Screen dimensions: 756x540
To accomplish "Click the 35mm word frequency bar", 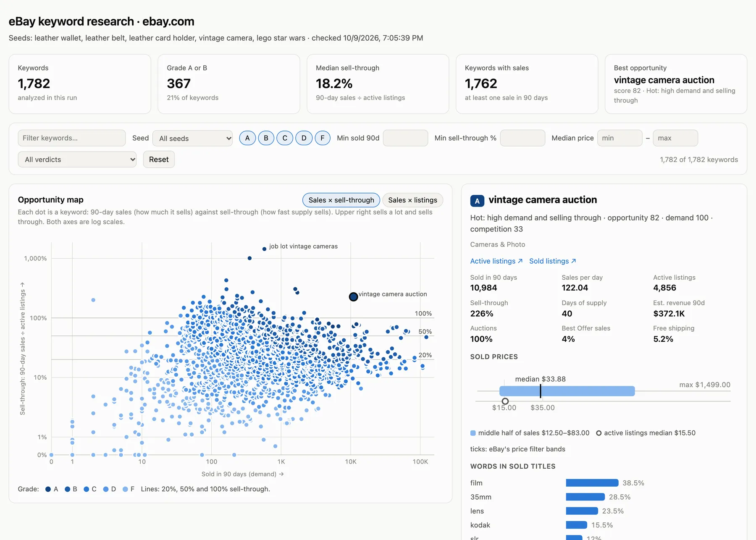I will click(x=585, y=497).
